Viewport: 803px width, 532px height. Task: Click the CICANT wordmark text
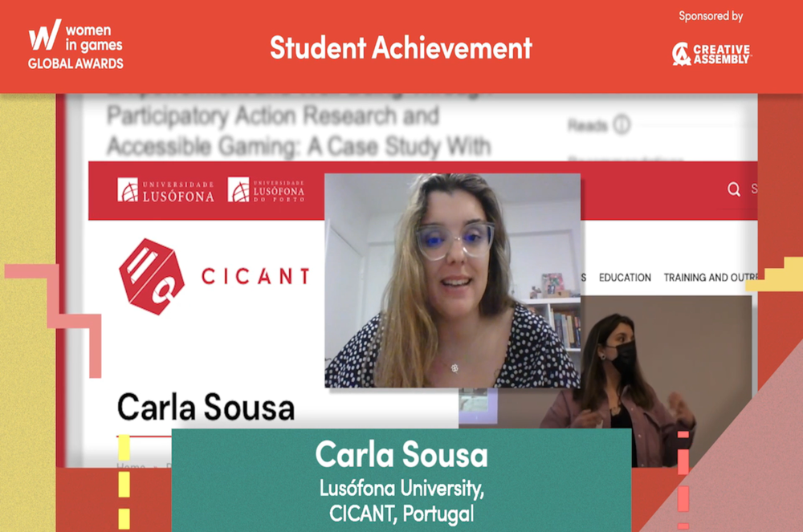[255, 277]
